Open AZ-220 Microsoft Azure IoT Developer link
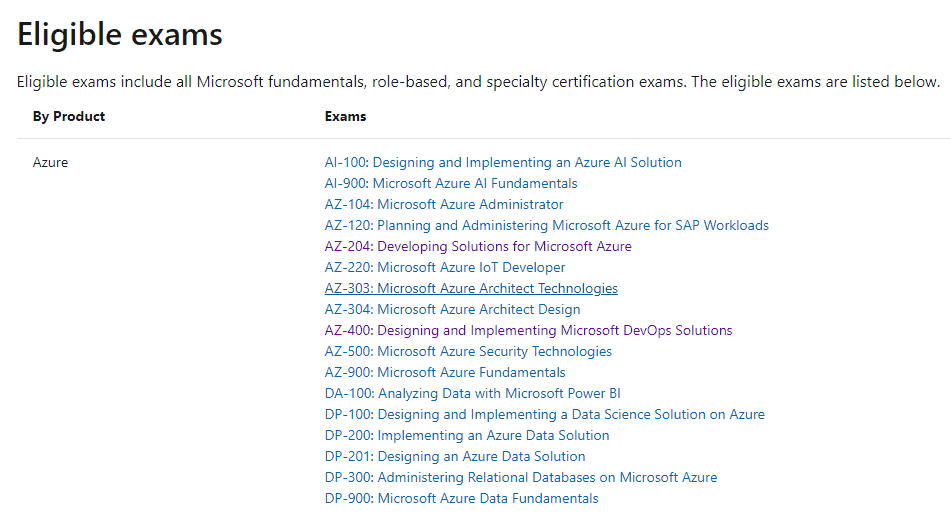Screen dimensions: 951x513 point(445,267)
